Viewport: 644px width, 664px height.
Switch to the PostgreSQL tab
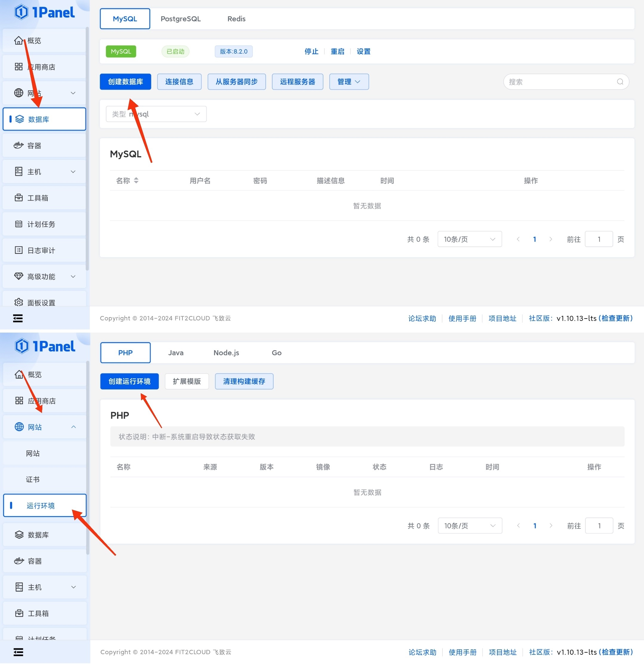180,19
